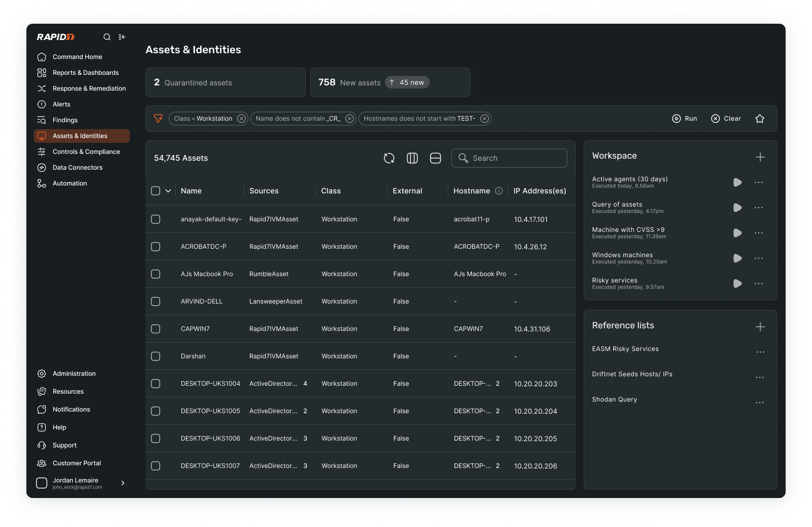Viewport: 812px width, 527px height.
Task: Run the Active agents (30 days) query
Action: click(x=738, y=182)
